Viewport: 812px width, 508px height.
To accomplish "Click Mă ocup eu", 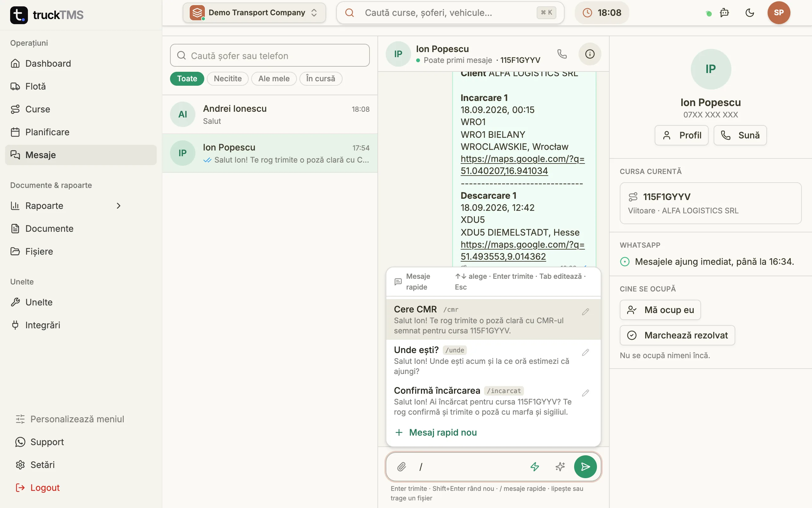I will (660, 310).
